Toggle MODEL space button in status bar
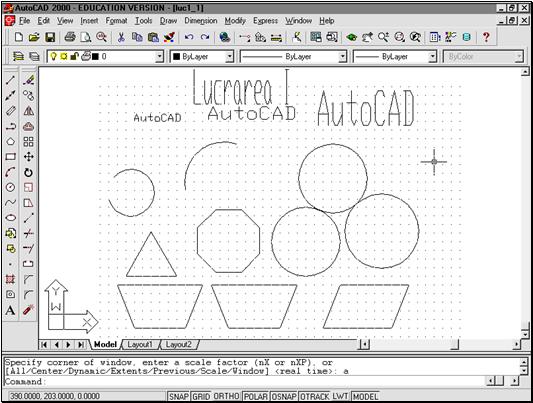533x403 pixels. (x=365, y=396)
